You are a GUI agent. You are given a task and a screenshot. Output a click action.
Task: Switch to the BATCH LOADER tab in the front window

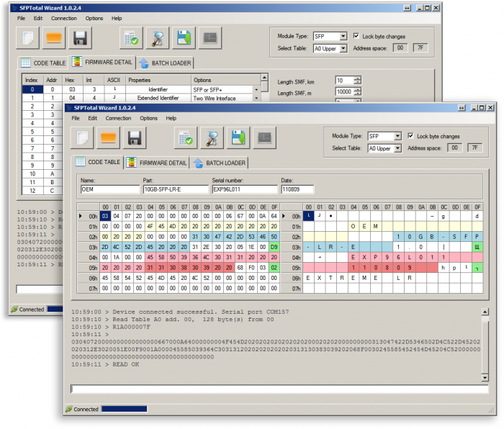click(220, 163)
